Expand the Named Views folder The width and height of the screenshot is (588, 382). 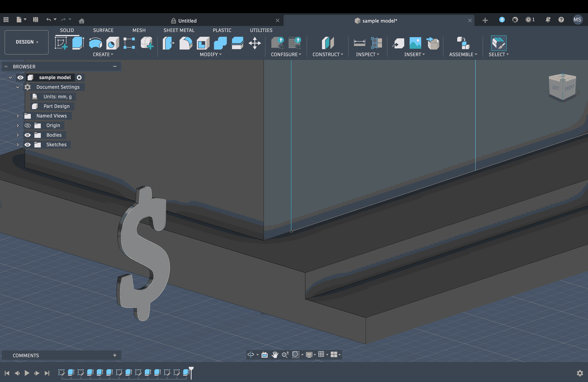point(18,116)
